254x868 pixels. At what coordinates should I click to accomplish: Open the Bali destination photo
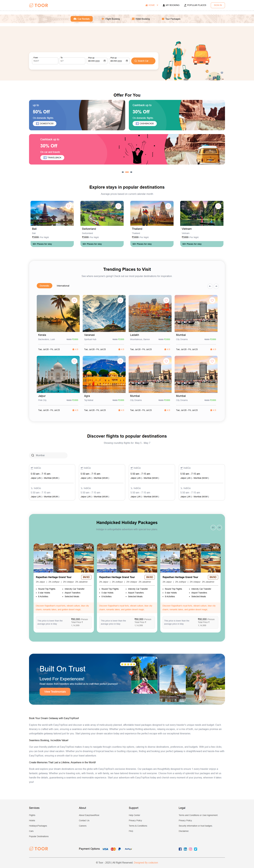pyautogui.click(x=52, y=213)
